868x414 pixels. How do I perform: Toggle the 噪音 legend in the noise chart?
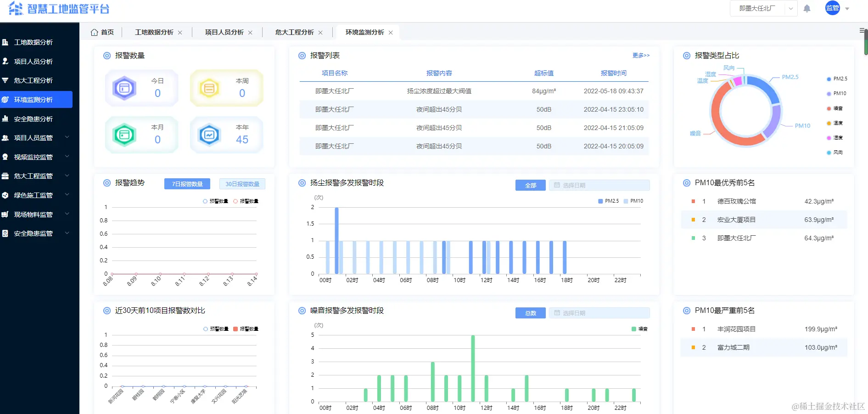pyautogui.click(x=638, y=329)
